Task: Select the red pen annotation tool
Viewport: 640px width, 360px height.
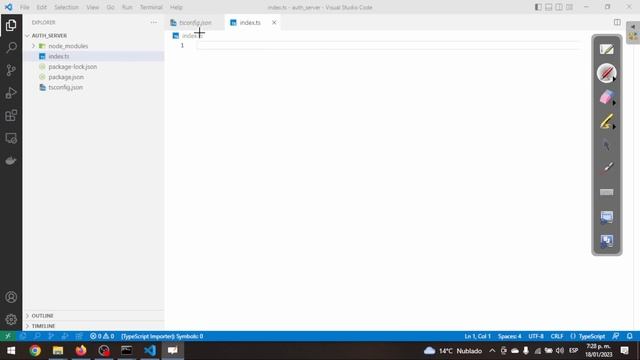Action: pyautogui.click(x=607, y=73)
